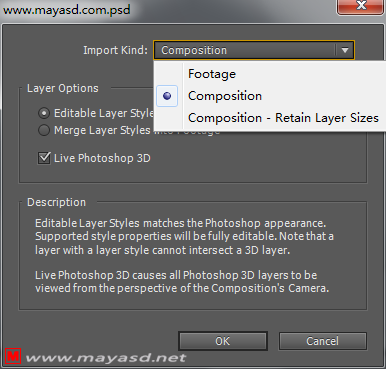Uncheck the Live Photoshop 3D checkbox

(44, 158)
